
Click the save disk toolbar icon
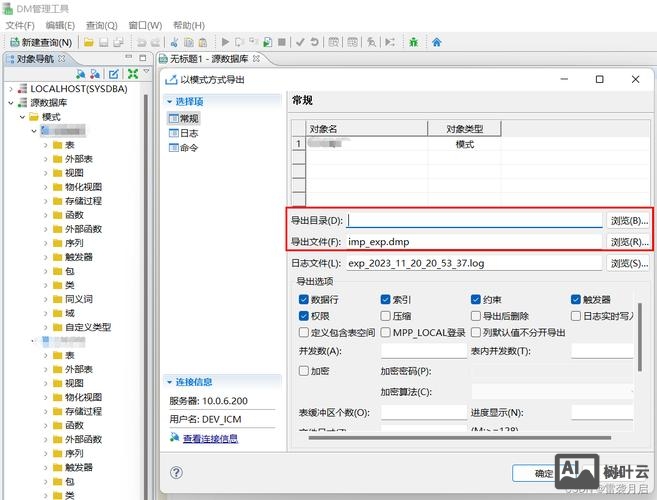(103, 42)
